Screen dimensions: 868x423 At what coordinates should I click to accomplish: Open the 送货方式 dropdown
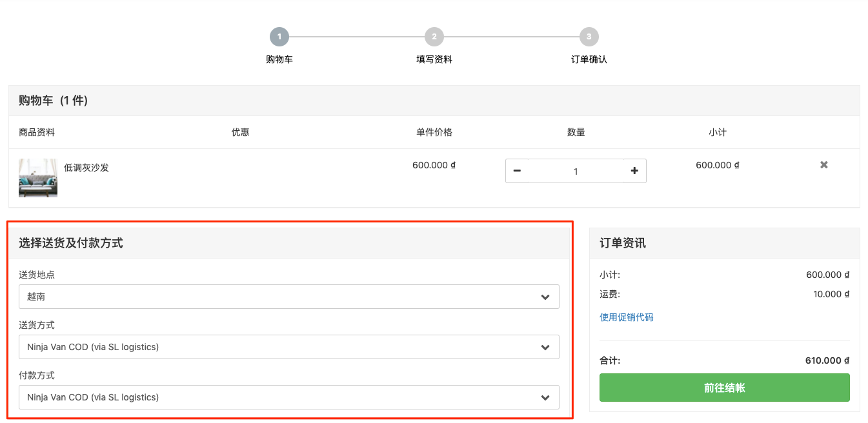[x=289, y=347]
